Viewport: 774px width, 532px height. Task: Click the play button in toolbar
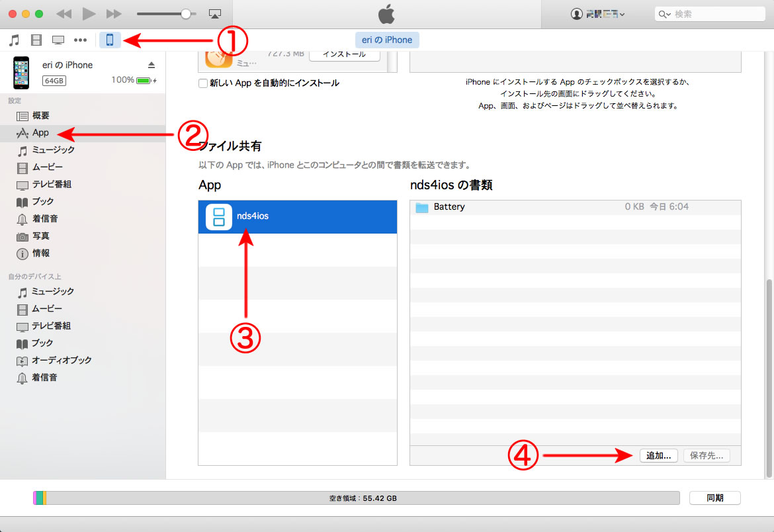(89, 14)
